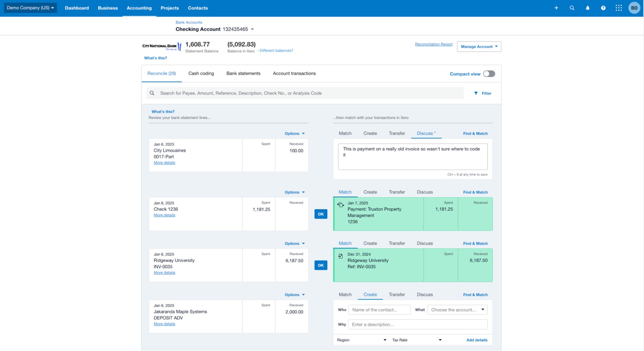
Task: Select Create tab for City Limousines line
Action: point(370,133)
